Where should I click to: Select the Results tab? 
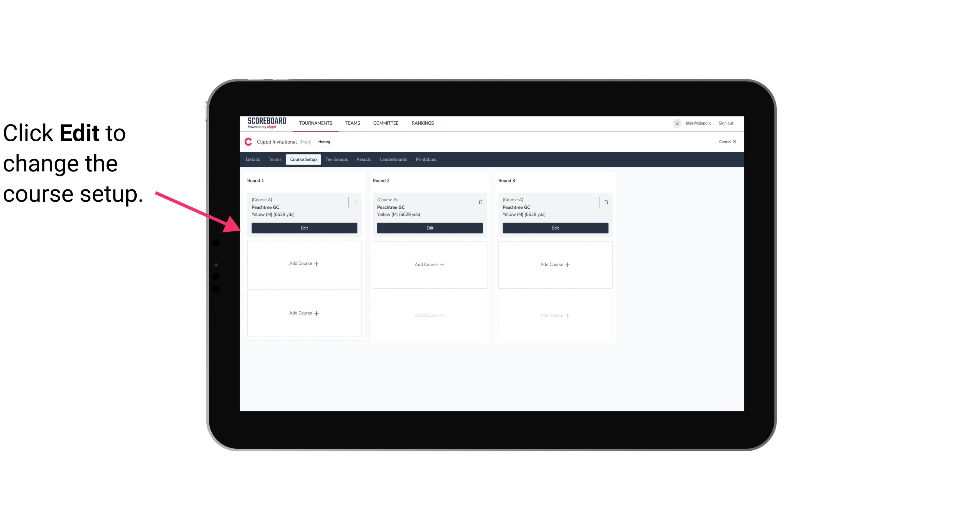coord(364,159)
